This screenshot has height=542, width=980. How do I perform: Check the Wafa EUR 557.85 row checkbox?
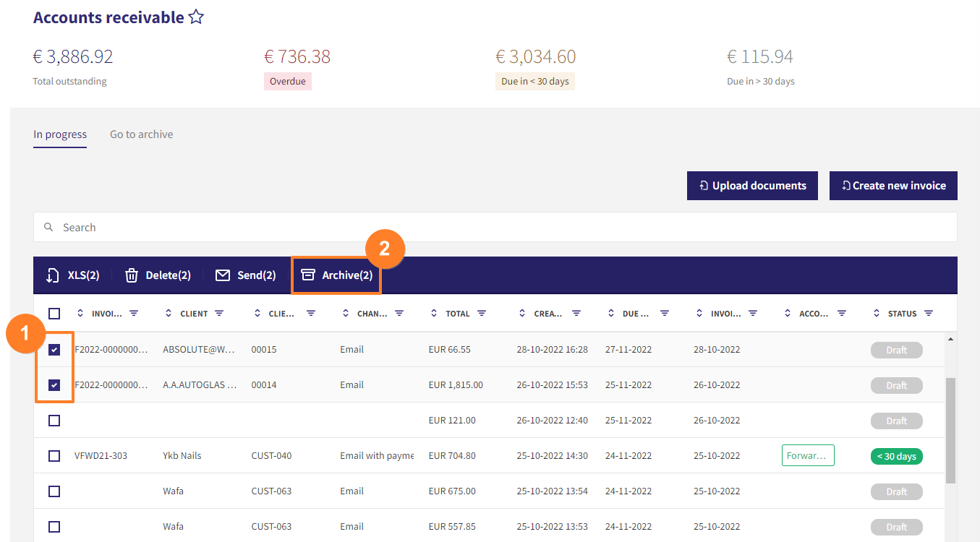coord(54,527)
